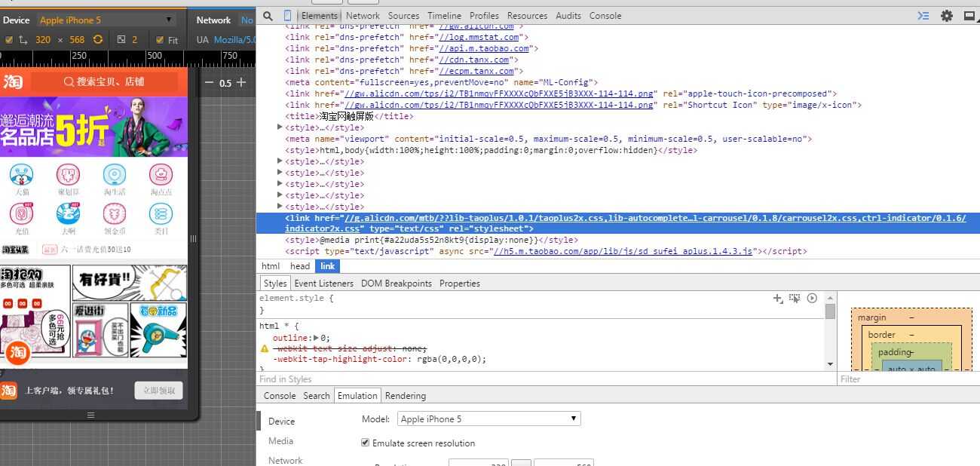This screenshot has width=980, height=466.
Task: Click the warning icon beside text-size-adjust
Action: (x=265, y=349)
